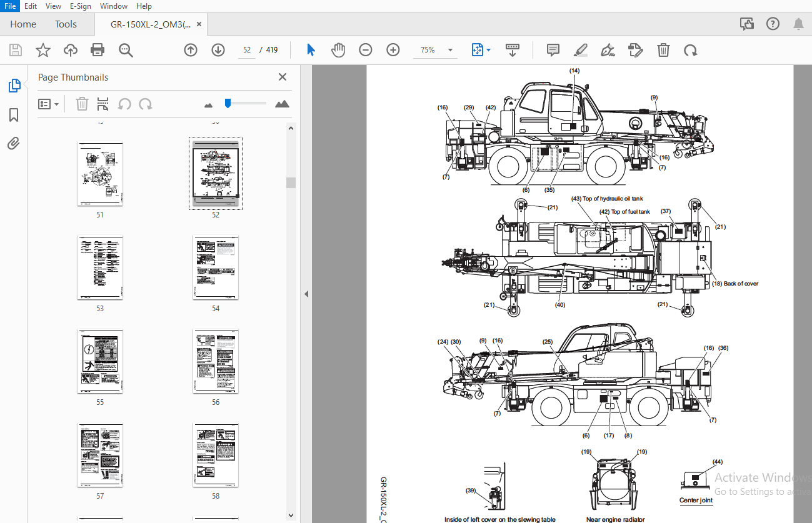This screenshot has width=812, height=523.
Task: Select the highlight text pen
Action: (581, 51)
